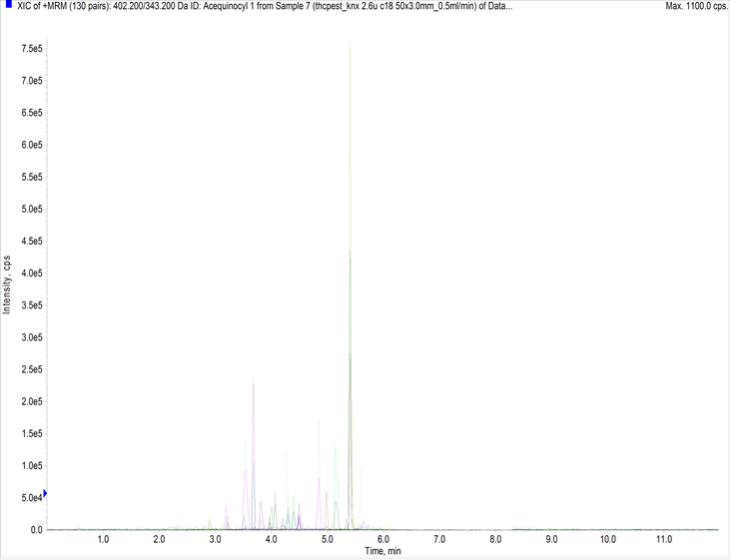This screenshot has height=560, width=749.
Task: Click the magenta peak near 3.7 min
Action: tap(254, 454)
